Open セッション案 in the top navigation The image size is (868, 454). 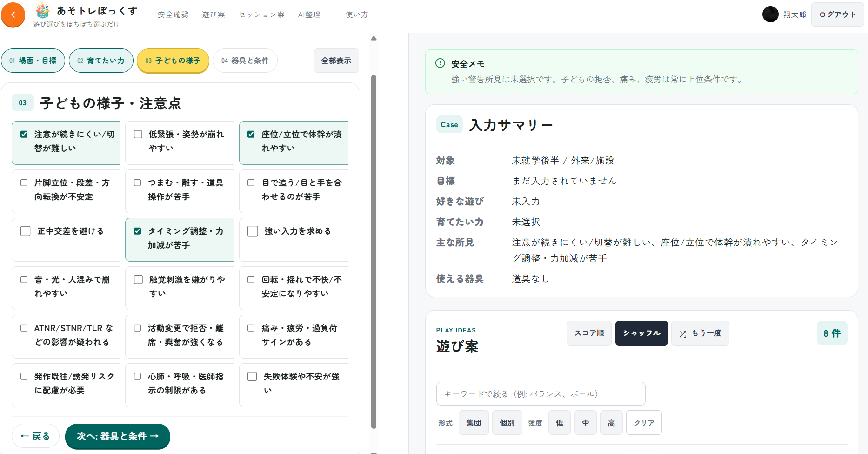click(261, 14)
